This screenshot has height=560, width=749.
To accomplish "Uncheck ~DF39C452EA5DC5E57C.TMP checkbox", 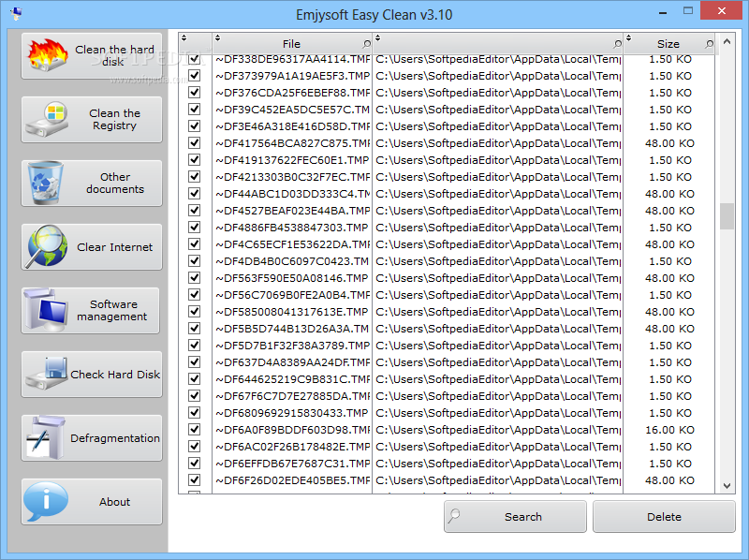I will (x=195, y=109).
